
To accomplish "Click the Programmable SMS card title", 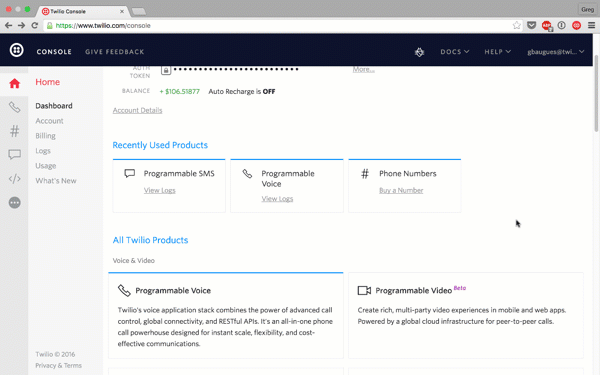I will pos(179,173).
